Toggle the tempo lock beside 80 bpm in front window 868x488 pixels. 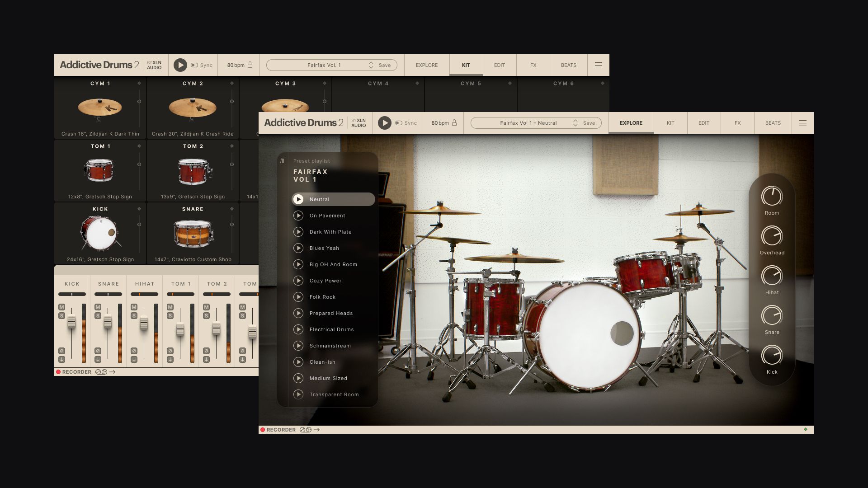pos(454,123)
